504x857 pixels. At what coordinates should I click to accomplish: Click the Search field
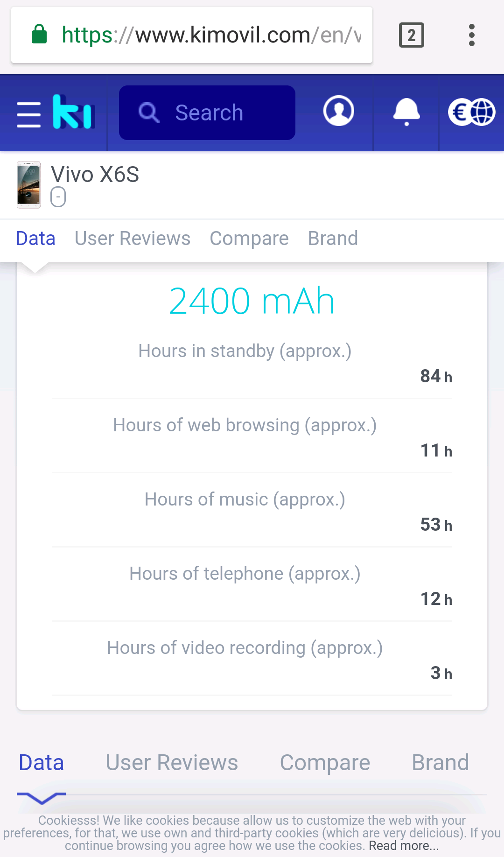pyautogui.click(x=207, y=112)
